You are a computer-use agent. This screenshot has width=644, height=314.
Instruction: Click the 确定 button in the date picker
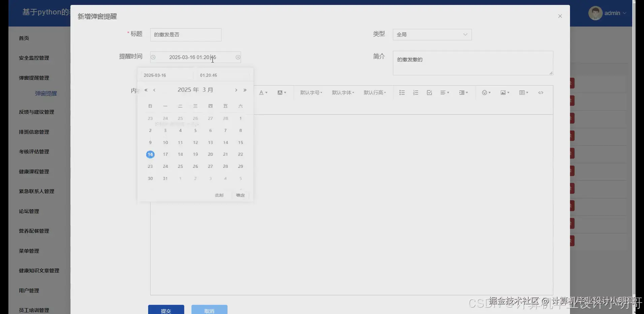240,195
